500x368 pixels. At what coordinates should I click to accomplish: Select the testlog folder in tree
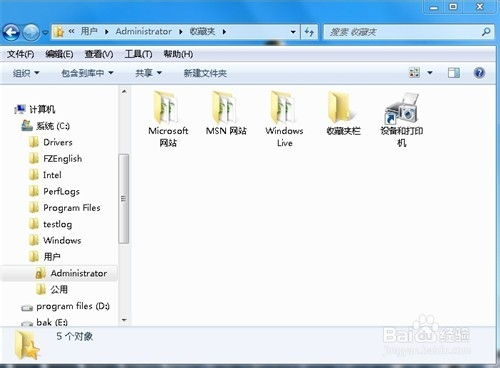click(57, 224)
